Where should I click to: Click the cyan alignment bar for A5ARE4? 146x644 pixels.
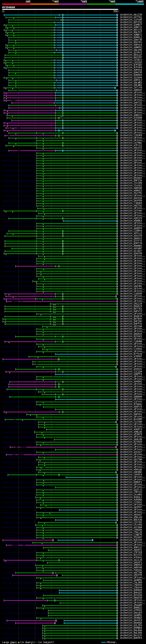(x=90, y=221)
